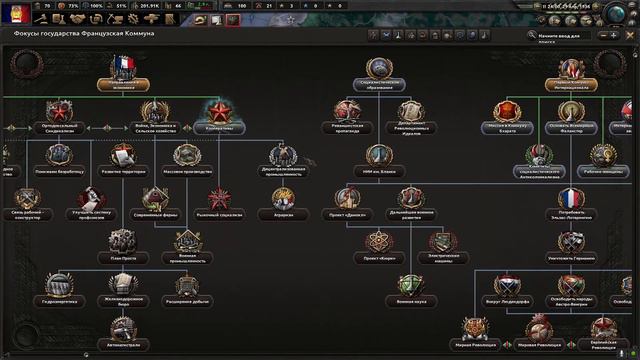
Task: Open the research menu in top bar
Action: click(x=58, y=19)
